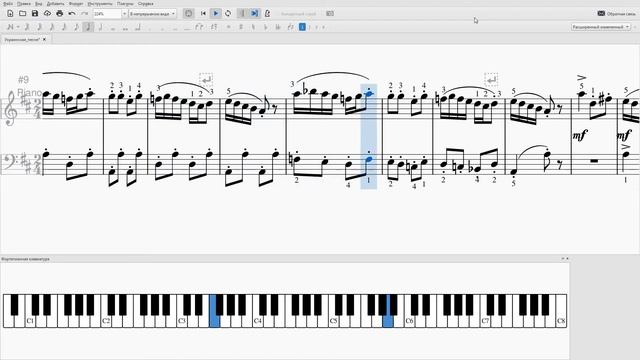Open the View menu
The image size is (640, 360).
coord(39,3)
